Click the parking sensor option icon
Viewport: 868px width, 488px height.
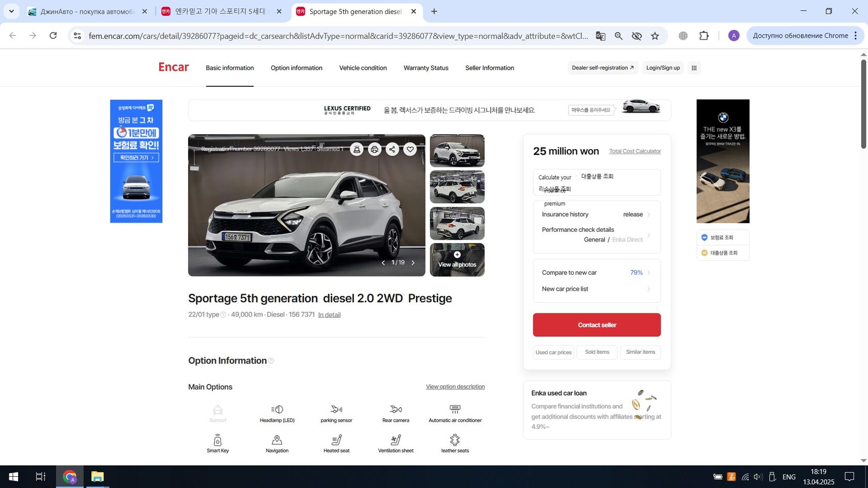coord(336,410)
